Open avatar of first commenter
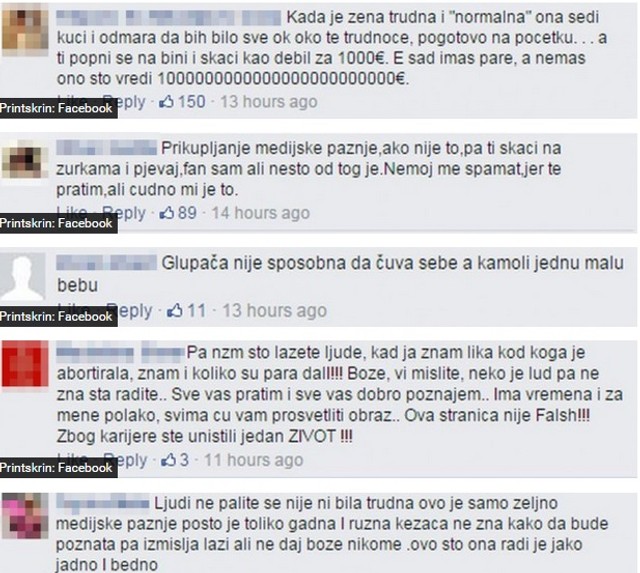Viewport: 640px width, 573px height. tap(25, 31)
